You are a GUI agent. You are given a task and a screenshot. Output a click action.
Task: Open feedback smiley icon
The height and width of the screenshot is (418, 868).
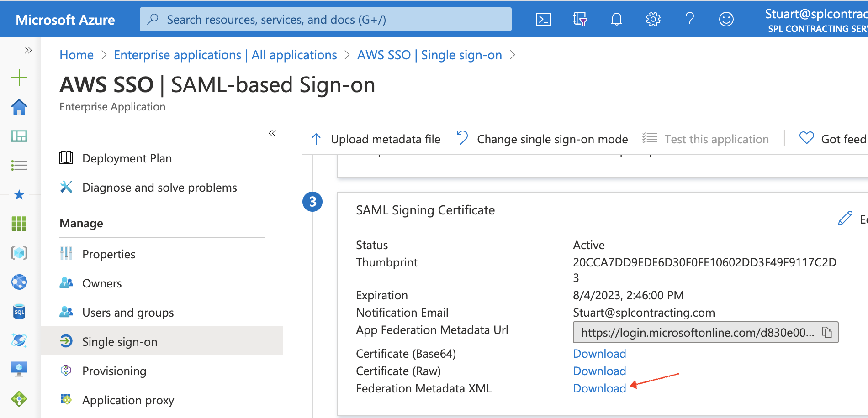(x=726, y=19)
